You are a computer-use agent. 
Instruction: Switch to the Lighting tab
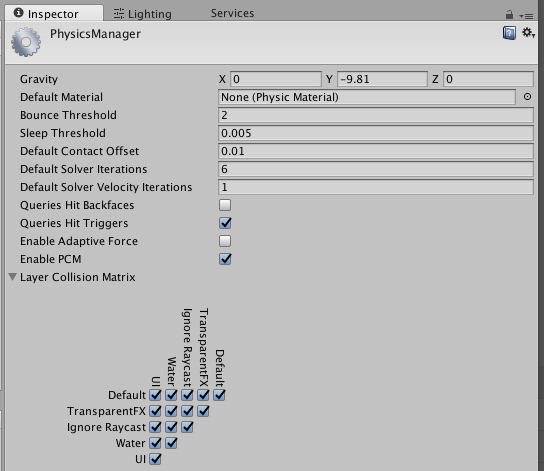pos(143,14)
